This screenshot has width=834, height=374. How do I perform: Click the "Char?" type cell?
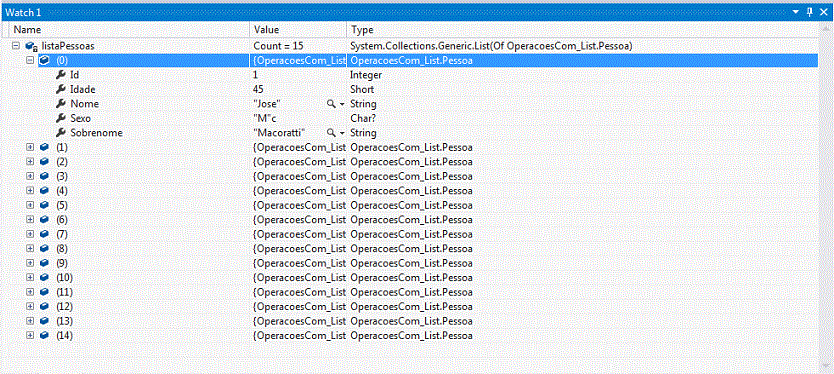(x=363, y=118)
